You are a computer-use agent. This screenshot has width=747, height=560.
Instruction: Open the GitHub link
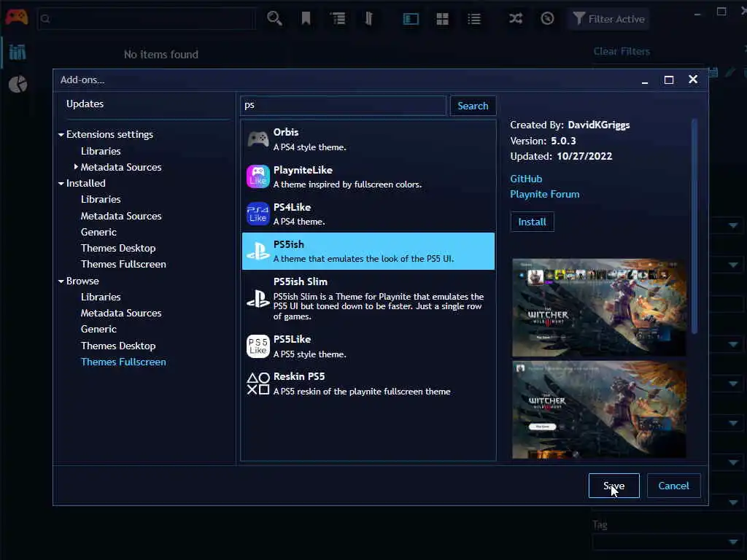526,179
